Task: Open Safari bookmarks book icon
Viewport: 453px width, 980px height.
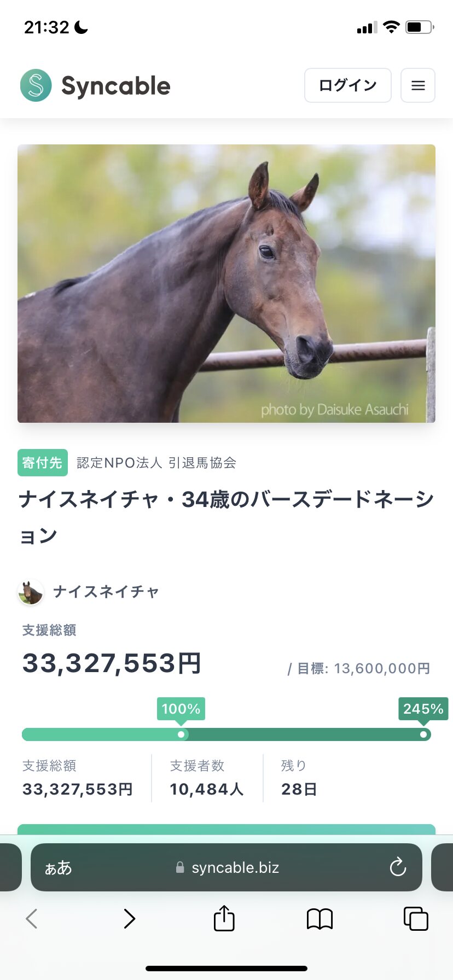Action: [x=320, y=919]
